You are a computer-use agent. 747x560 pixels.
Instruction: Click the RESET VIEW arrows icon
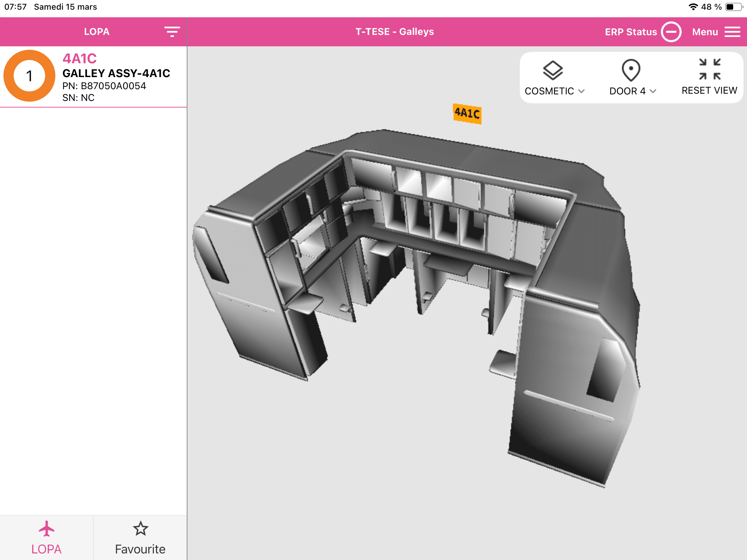click(x=710, y=69)
